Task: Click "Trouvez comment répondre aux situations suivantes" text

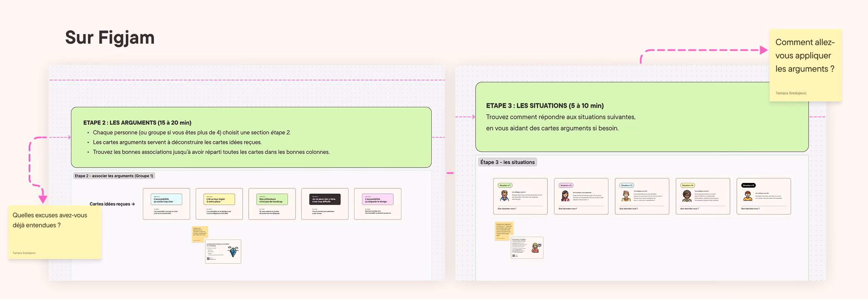Action: (x=560, y=117)
